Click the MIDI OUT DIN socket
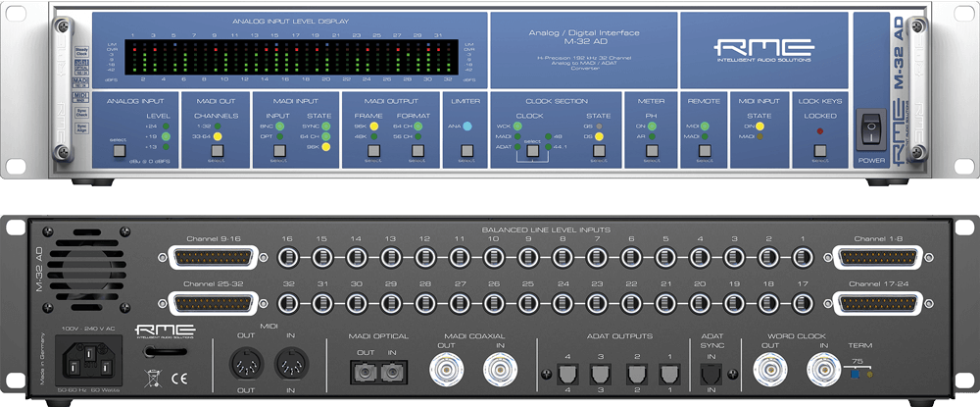The height and width of the screenshot is (407, 980). (x=246, y=368)
